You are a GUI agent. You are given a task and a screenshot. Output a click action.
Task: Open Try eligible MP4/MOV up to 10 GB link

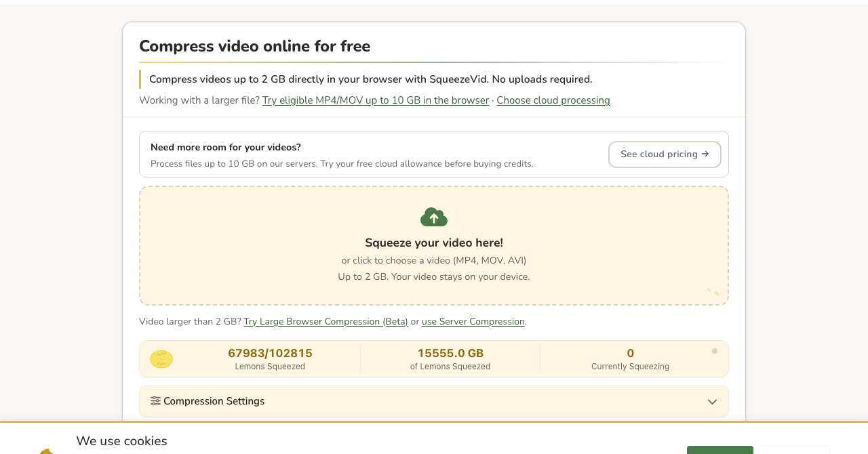click(376, 100)
